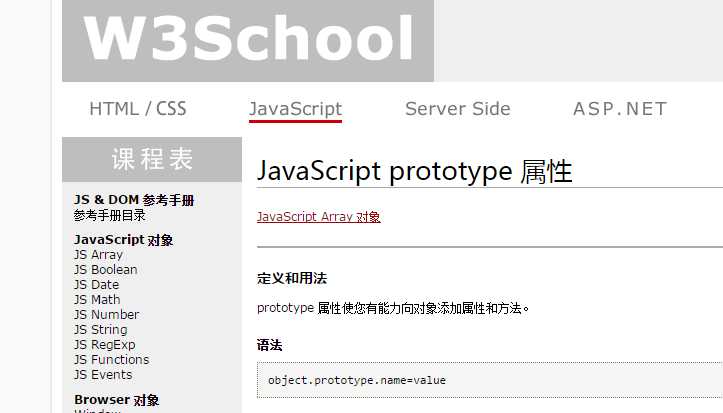Open JS Array in the sidebar
This screenshot has width=723, height=413.
[98, 255]
